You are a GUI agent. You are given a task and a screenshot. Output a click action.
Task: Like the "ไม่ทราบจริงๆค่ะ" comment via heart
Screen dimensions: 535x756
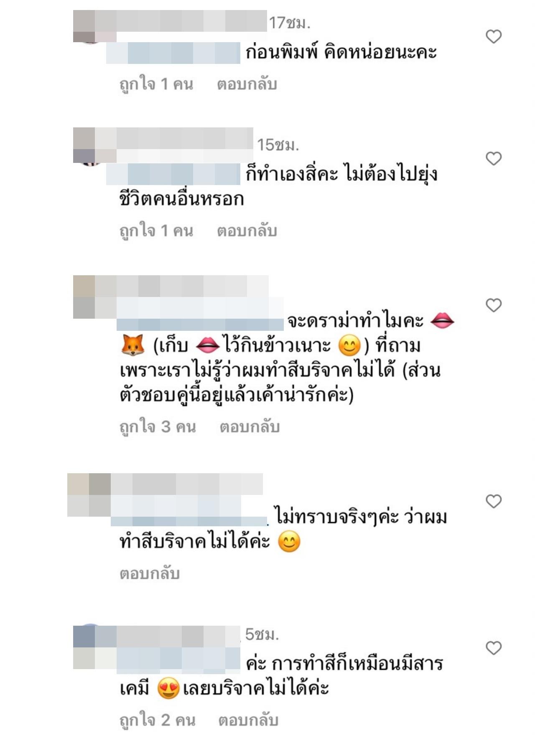coord(494,501)
